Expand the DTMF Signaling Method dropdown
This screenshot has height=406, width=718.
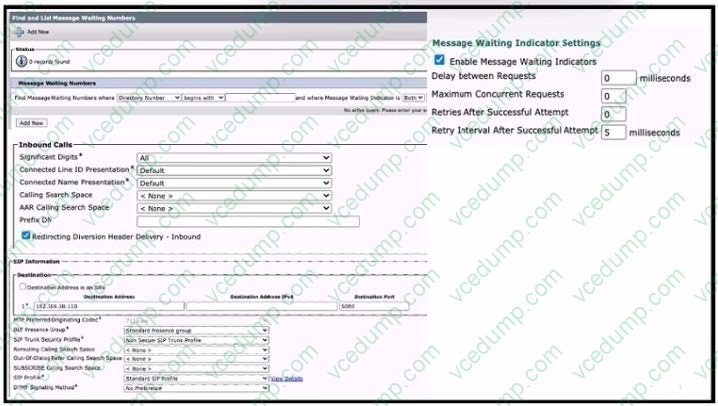[x=195, y=387]
